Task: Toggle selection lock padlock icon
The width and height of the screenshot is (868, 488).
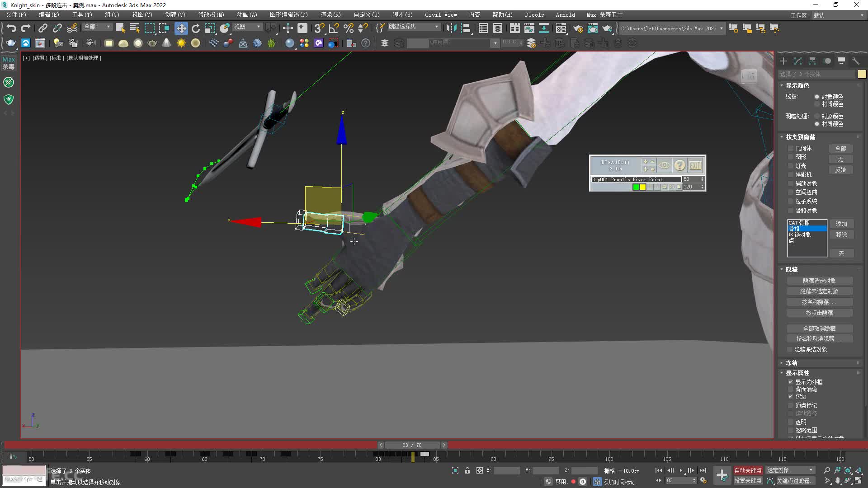Action: (x=467, y=470)
